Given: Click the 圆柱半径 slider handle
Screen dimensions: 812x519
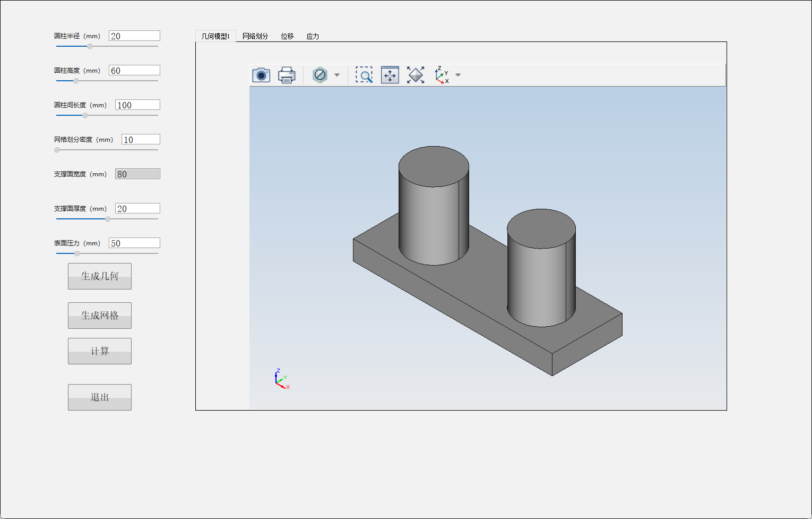Looking at the screenshot, I should (x=90, y=46).
